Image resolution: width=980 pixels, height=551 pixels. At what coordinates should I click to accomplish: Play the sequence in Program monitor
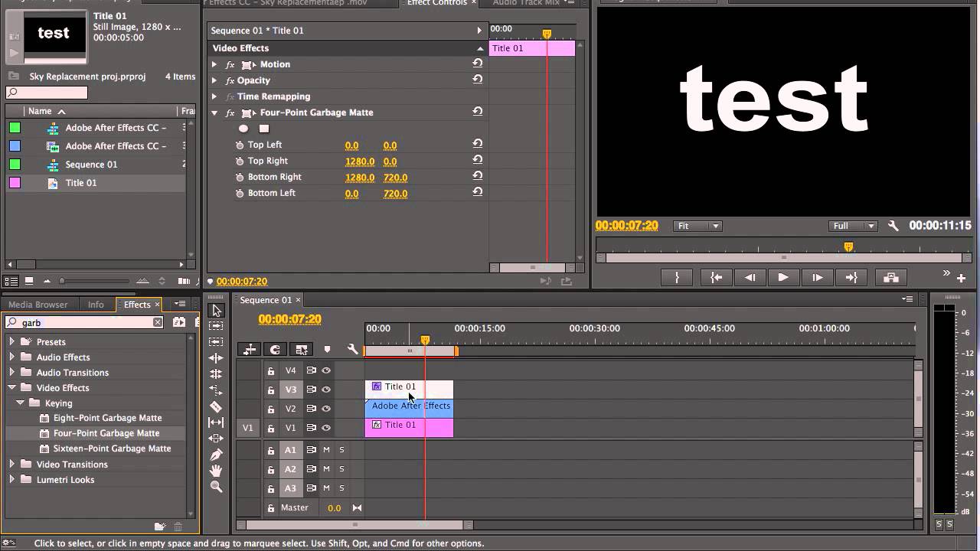point(782,278)
